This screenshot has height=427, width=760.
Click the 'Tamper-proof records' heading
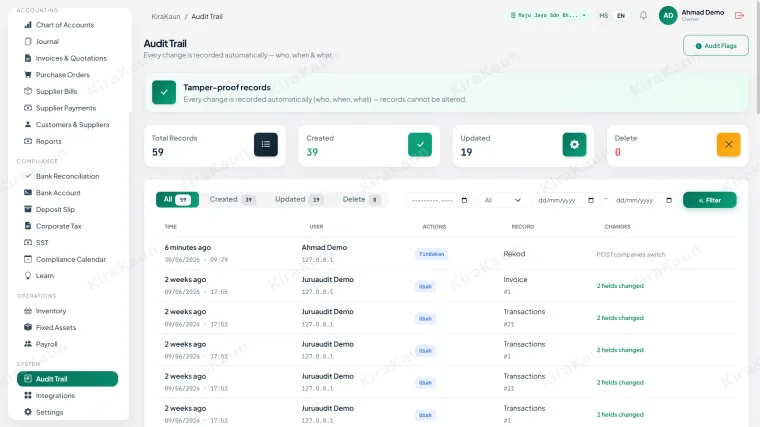[x=227, y=88]
